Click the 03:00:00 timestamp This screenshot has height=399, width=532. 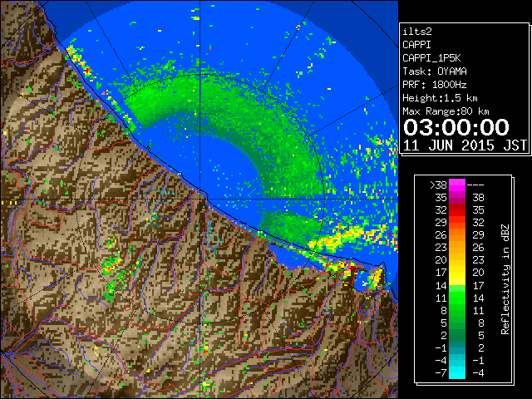[x=456, y=127]
